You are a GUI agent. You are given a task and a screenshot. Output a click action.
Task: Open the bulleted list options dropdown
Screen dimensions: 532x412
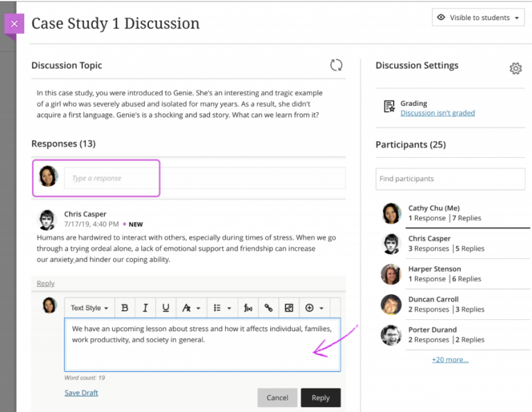(x=222, y=308)
